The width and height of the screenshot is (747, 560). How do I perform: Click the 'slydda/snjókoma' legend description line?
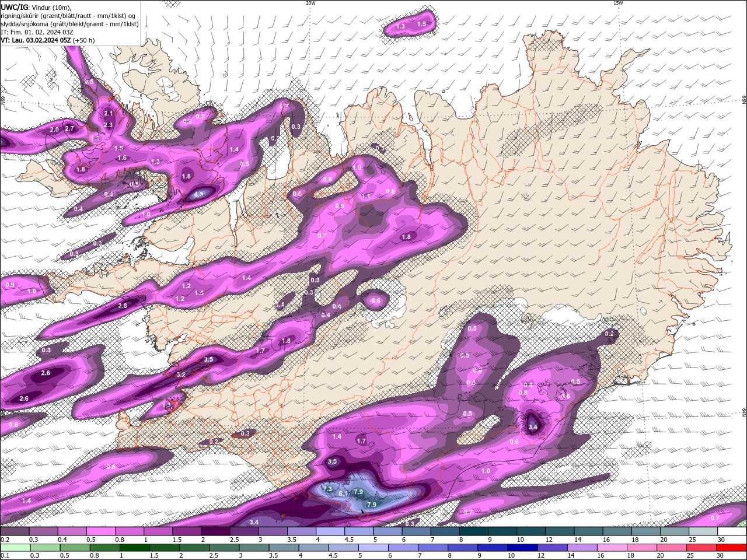(x=69, y=24)
